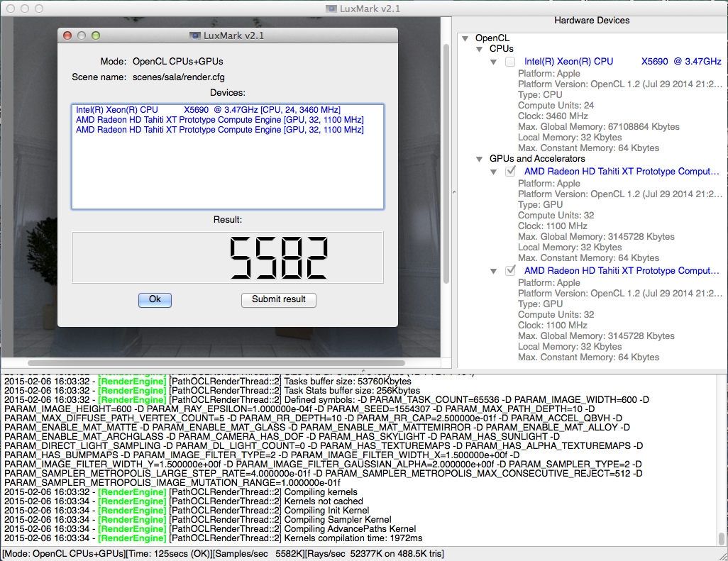728x561 pixels.
Task: Click the horizontal scrollbar below render view
Action: pyautogui.click(x=216, y=363)
